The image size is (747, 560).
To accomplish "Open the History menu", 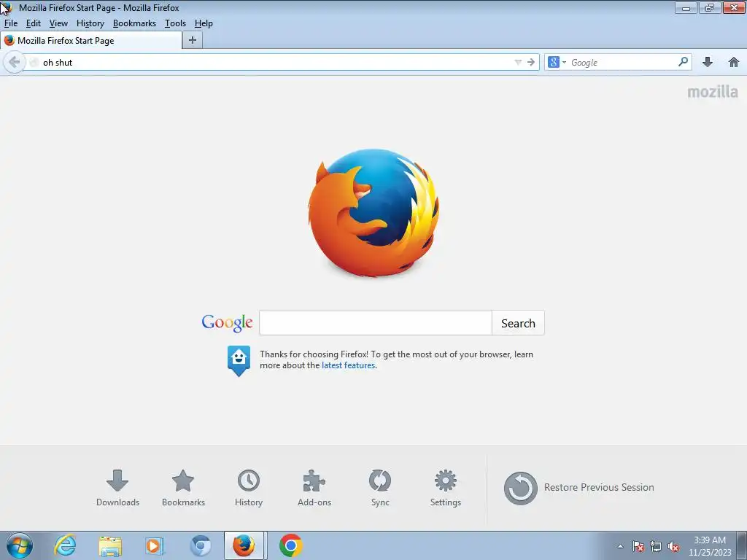I will point(90,23).
